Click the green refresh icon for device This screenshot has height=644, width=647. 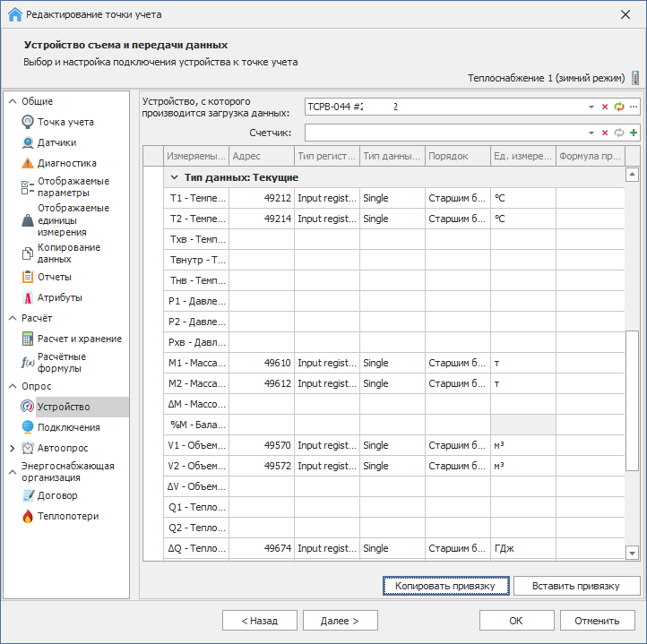point(618,107)
